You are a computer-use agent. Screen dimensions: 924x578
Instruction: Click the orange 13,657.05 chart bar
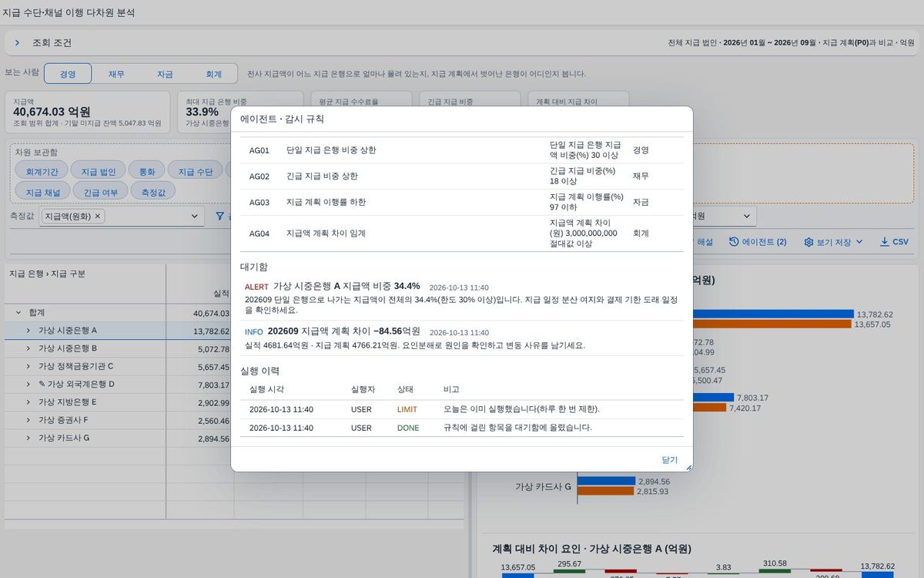(772, 324)
